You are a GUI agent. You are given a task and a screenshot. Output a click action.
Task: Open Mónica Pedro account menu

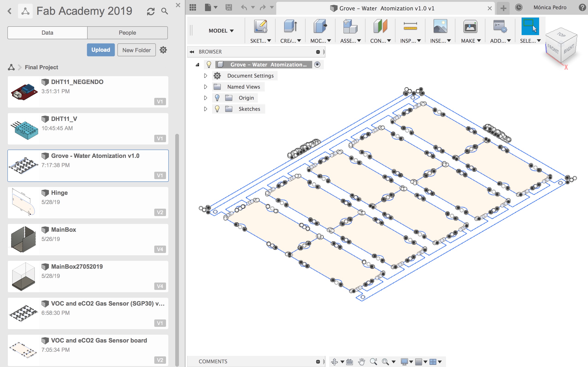coord(550,8)
